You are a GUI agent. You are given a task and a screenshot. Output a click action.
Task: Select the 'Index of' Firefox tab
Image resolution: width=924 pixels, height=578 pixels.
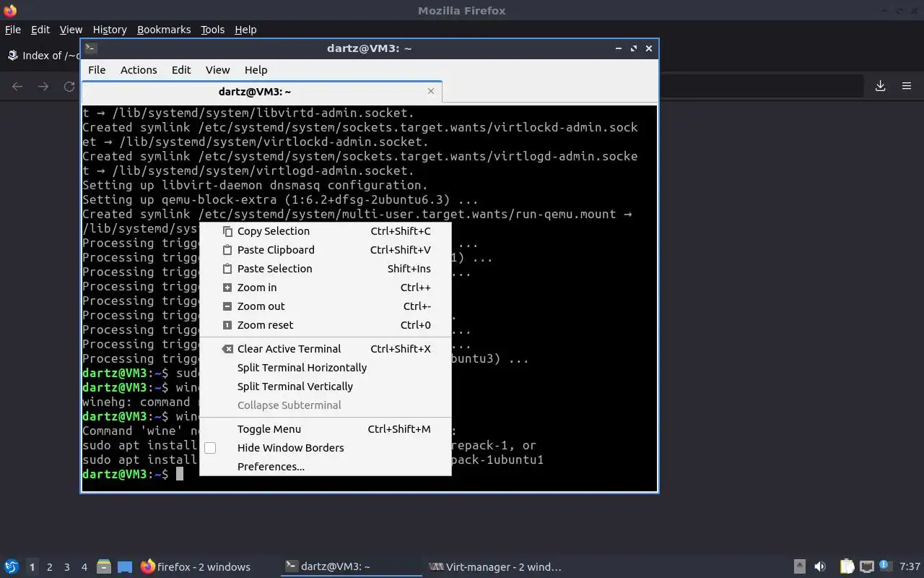(x=43, y=56)
